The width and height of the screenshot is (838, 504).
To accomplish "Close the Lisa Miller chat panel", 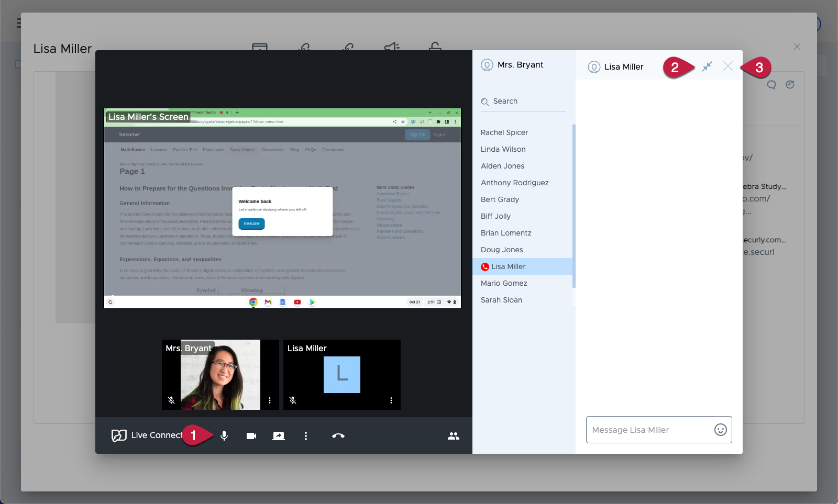I will click(x=728, y=66).
